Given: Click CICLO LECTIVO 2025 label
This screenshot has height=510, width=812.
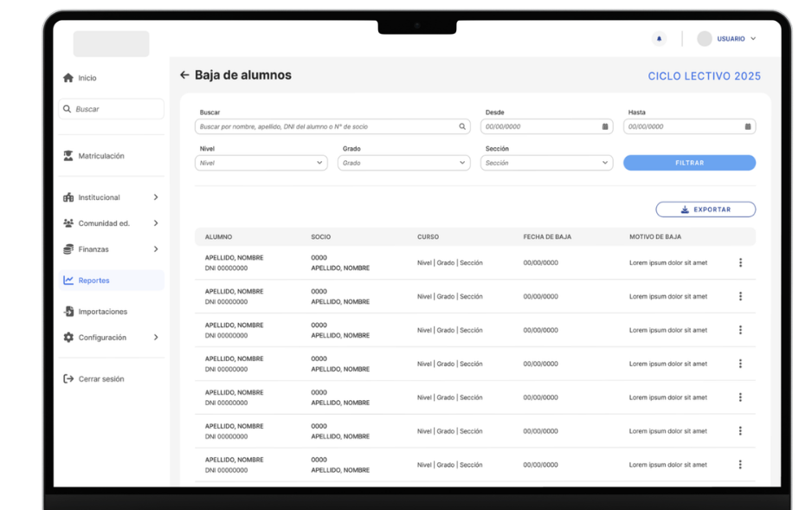Looking at the screenshot, I should (x=705, y=76).
